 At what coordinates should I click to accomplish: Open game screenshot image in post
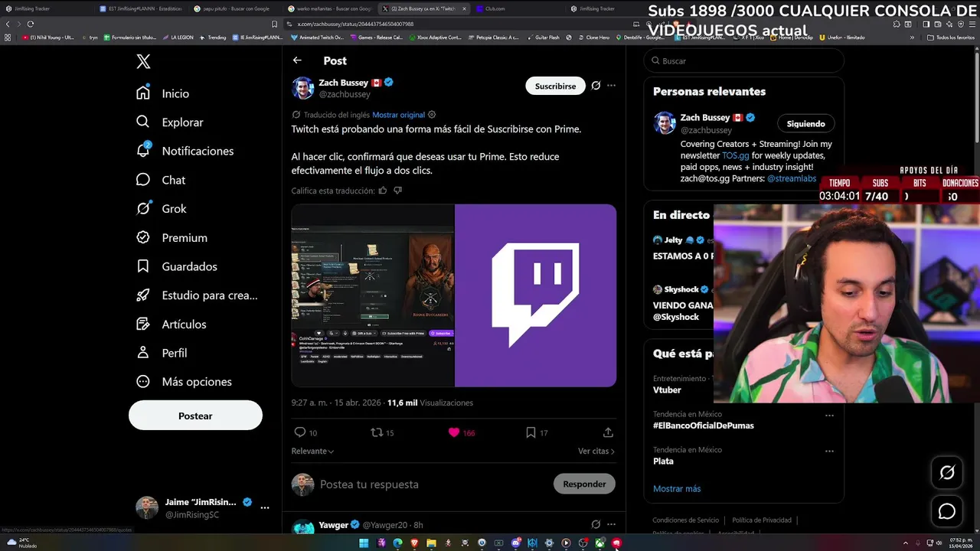(x=373, y=295)
